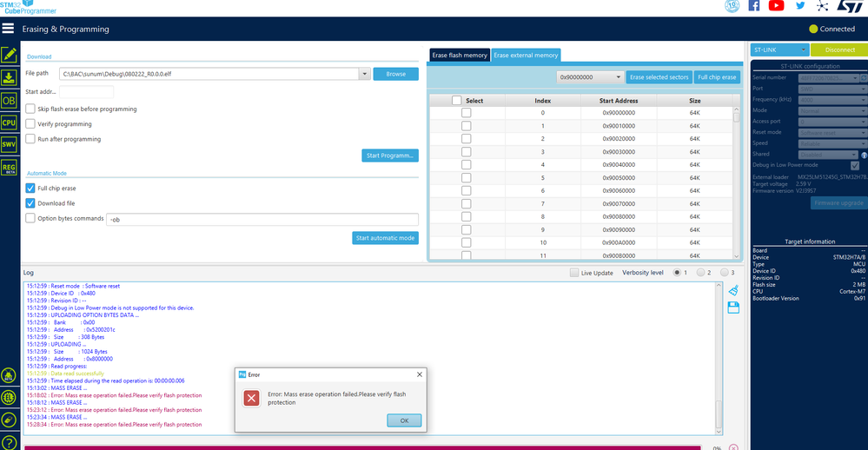Switch to Erase external memory tab
The height and width of the screenshot is (450, 868).
(526, 56)
